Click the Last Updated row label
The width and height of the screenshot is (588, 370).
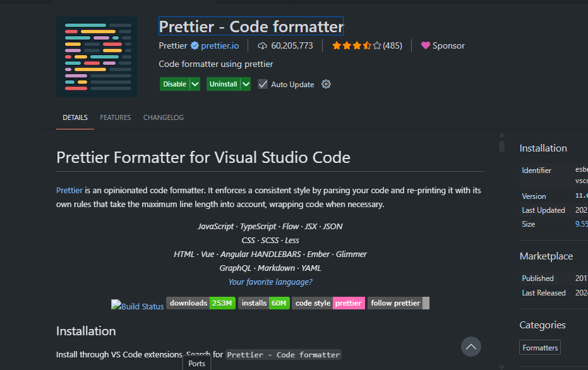(543, 210)
